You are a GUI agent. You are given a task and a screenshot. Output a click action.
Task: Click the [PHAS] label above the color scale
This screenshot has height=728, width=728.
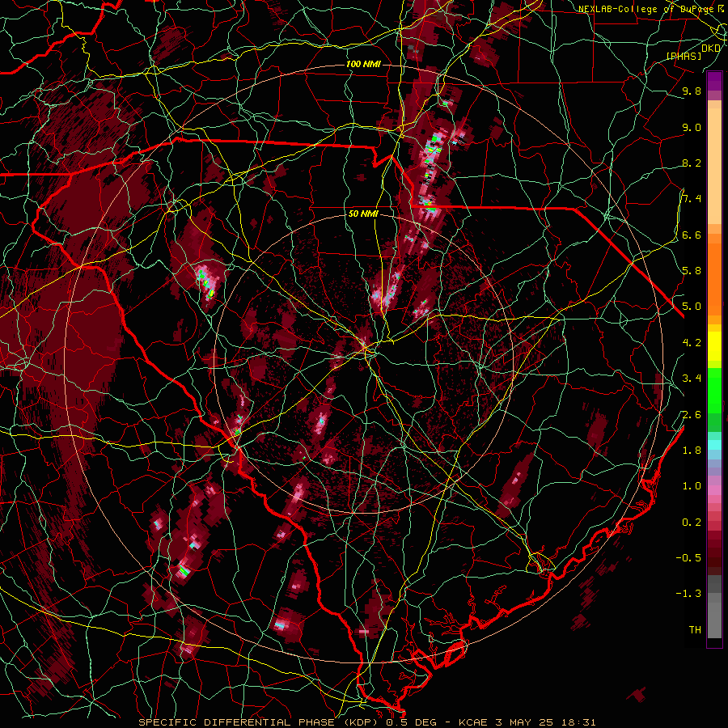pos(684,56)
